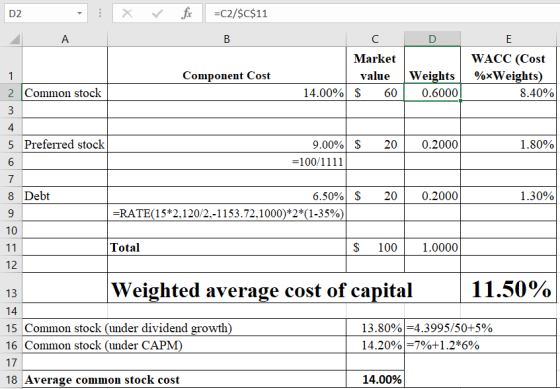
Task: Click the Weights header cell
Action: (432, 65)
